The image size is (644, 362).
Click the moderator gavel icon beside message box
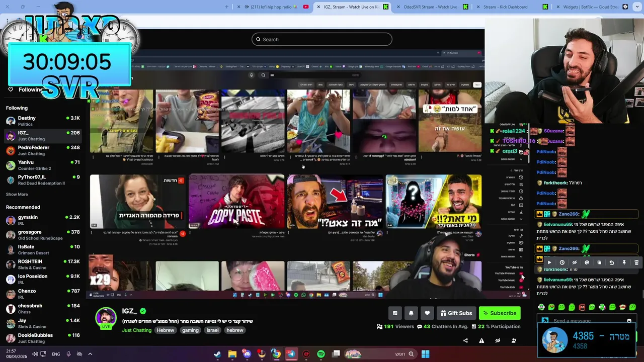pyautogui.click(x=545, y=321)
